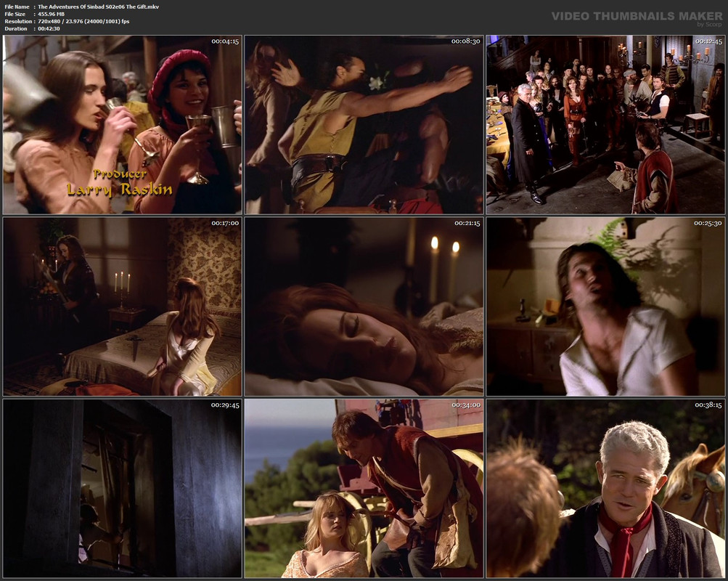
Task: Open the thumbnail stamped 00:21:15
Action: coord(364,306)
